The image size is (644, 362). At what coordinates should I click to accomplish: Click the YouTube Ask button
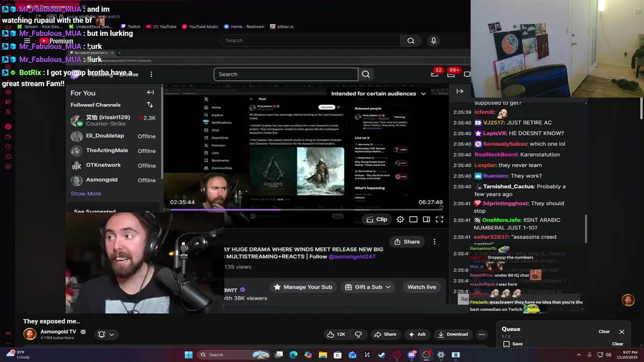[x=417, y=334]
